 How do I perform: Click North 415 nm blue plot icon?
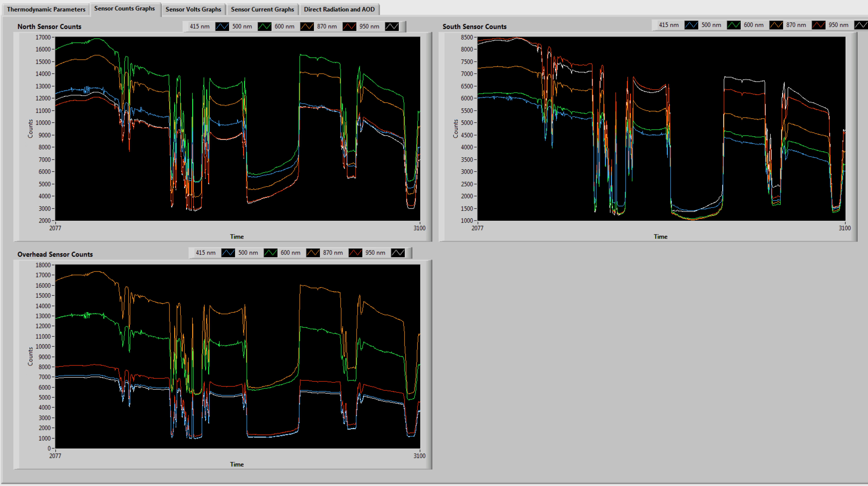(222, 26)
